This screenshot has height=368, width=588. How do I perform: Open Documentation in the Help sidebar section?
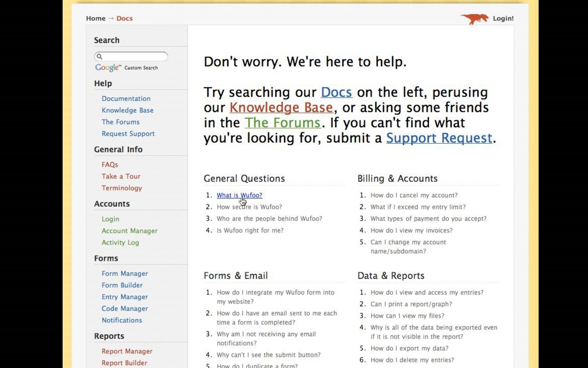[126, 99]
